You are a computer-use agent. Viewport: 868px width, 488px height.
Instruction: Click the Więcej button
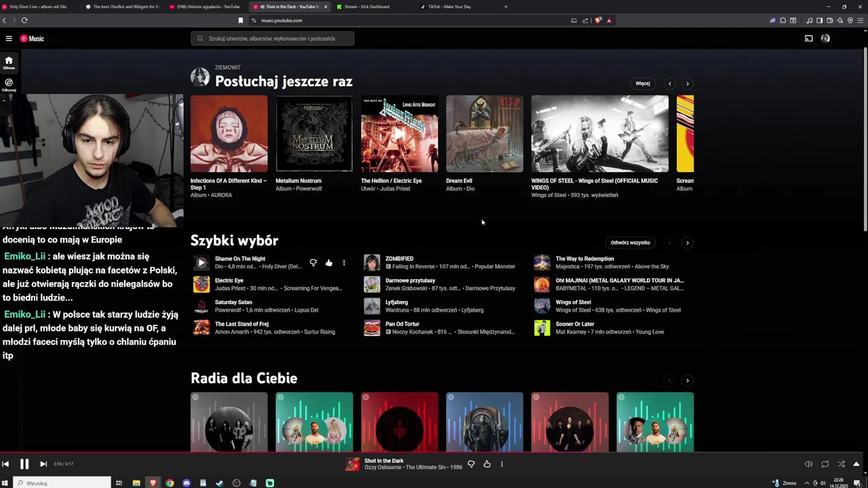click(643, 83)
